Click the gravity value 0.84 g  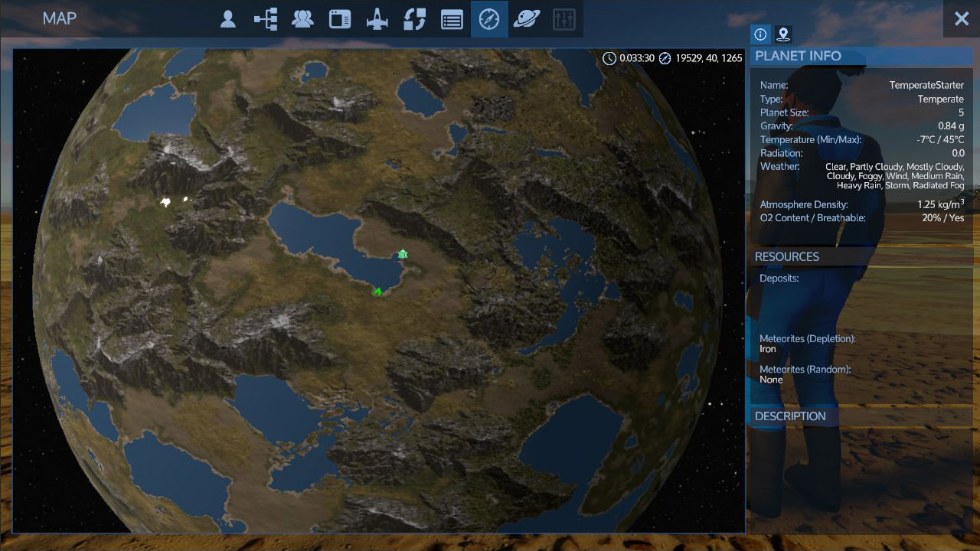pyautogui.click(x=951, y=126)
